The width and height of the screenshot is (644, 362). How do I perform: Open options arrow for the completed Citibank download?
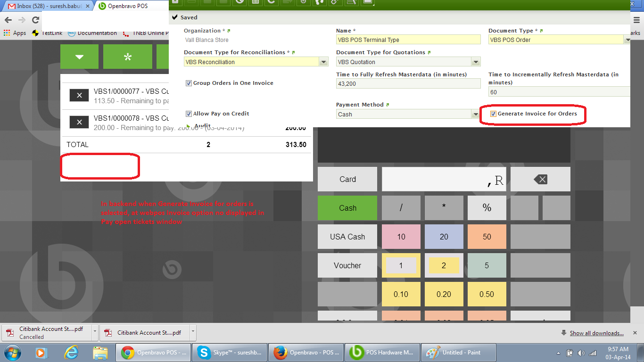tap(193, 332)
